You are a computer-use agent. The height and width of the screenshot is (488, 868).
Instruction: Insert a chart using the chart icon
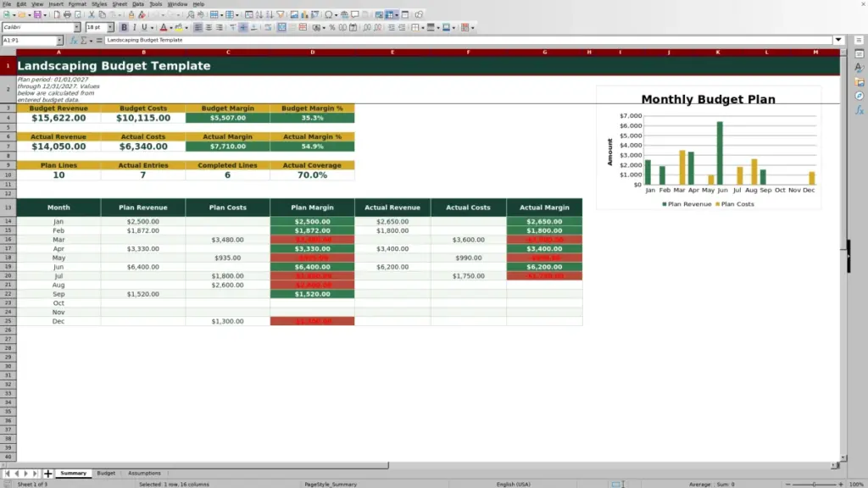304,14
